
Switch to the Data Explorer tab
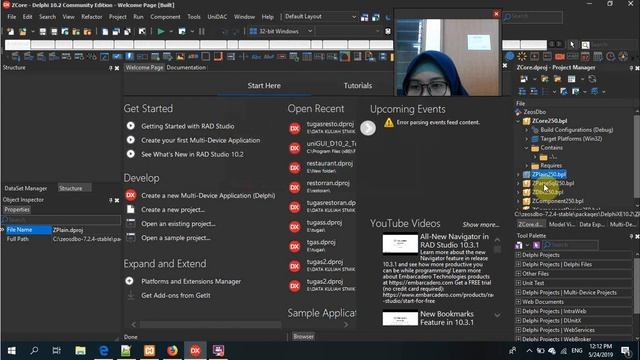click(591, 224)
